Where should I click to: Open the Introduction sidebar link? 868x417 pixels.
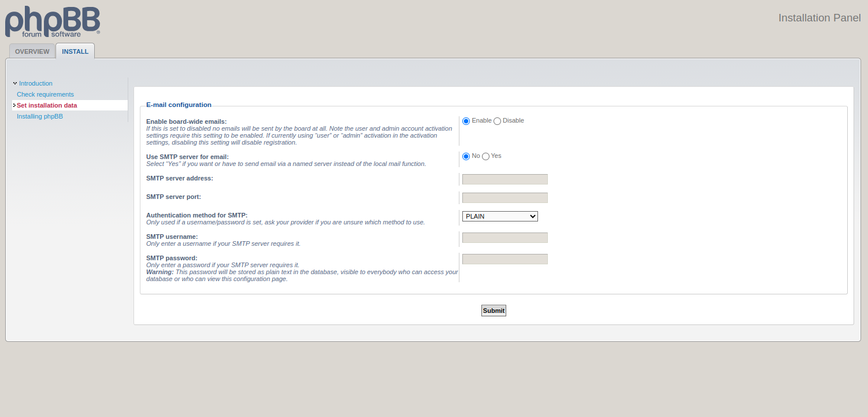[36, 83]
